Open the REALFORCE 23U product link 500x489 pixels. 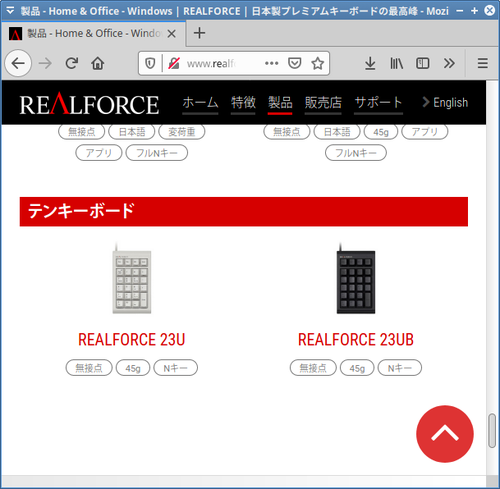(131, 340)
